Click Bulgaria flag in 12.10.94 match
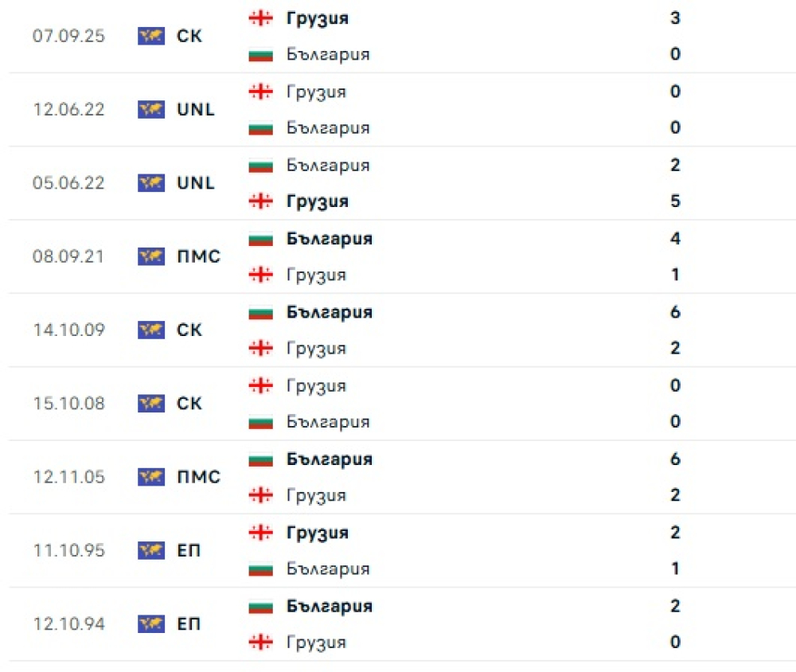Viewport: 796px width, 672px height. tap(260, 606)
